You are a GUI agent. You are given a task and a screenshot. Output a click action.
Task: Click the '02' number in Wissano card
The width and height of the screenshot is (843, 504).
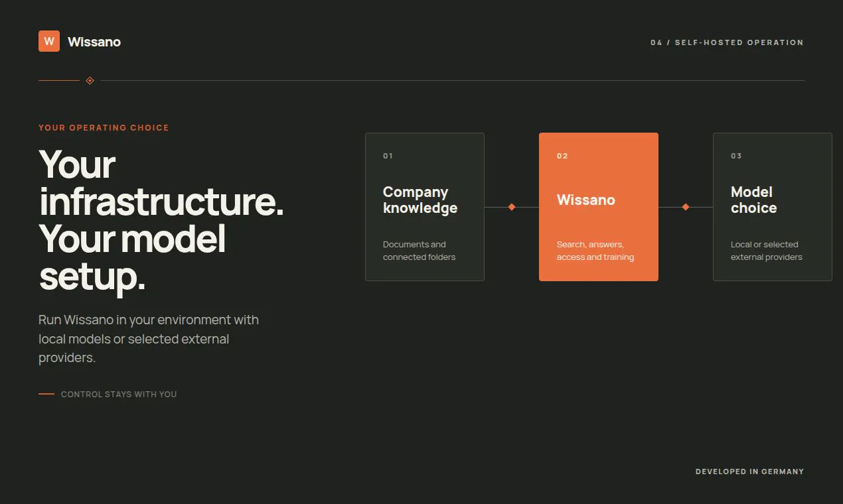click(x=562, y=156)
